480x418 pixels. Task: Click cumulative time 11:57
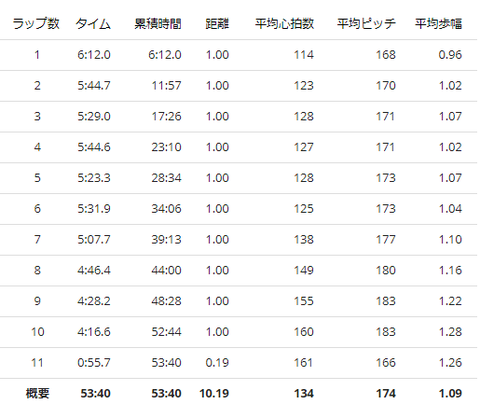coord(166,86)
